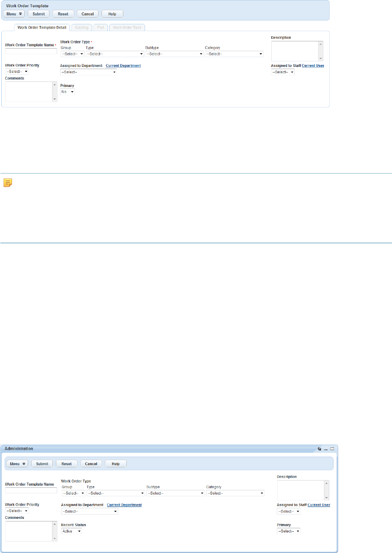Open Group dropdown in top form
Viewport: 392px width, 553px height.
72,54
